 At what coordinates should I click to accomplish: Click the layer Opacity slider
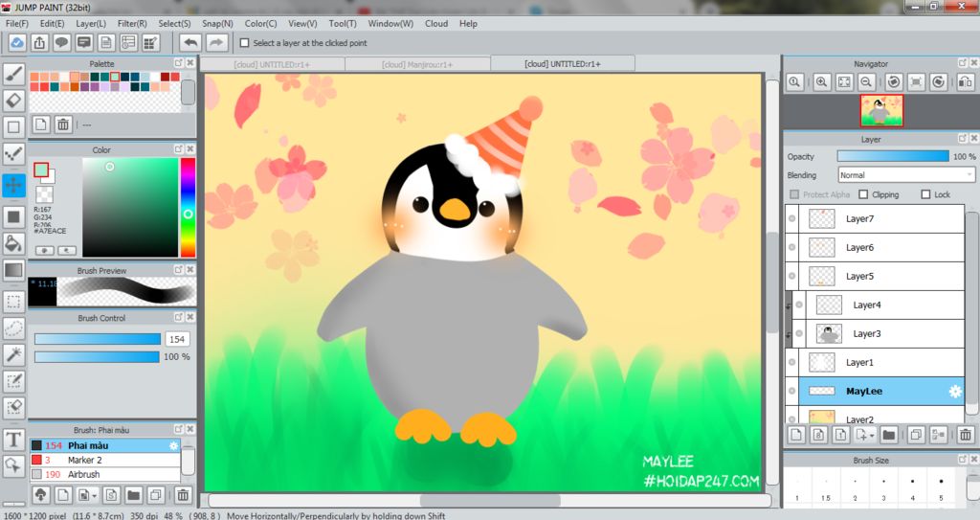tap(893, 156)
